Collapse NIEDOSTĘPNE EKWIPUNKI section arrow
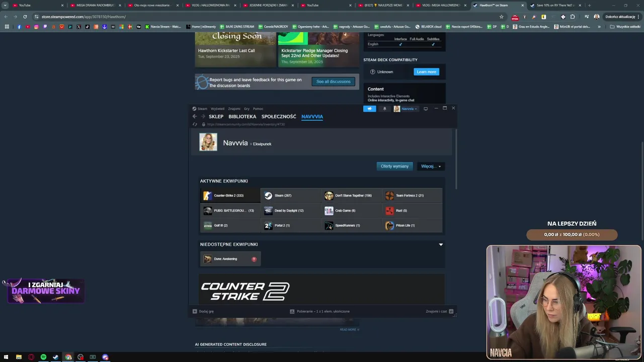This screenshot has width=644, height=362. (441, 244)
